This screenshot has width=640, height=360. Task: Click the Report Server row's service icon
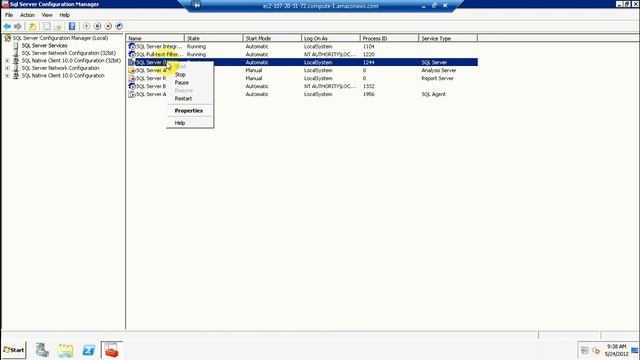[x=132, y=78]
